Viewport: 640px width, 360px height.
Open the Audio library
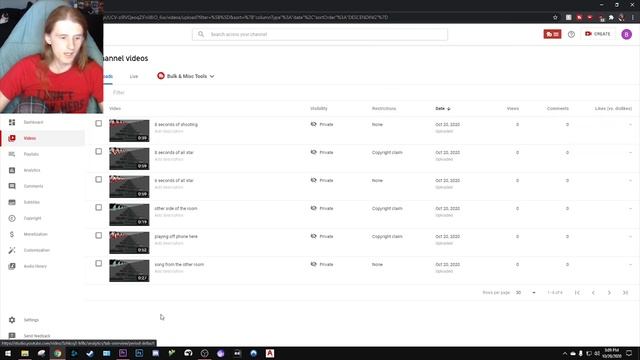(35, 266)
